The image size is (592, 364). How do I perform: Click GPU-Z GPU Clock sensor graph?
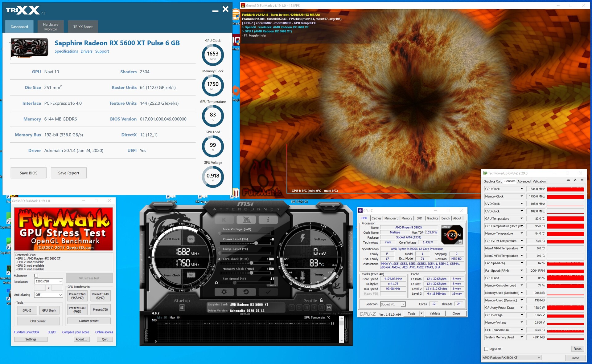[565, 189]
